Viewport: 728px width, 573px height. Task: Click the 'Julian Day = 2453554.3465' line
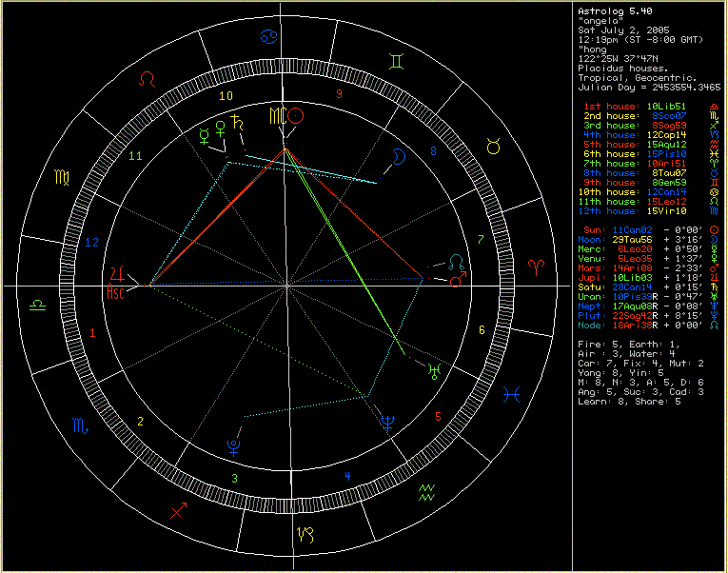click(649, 88)
